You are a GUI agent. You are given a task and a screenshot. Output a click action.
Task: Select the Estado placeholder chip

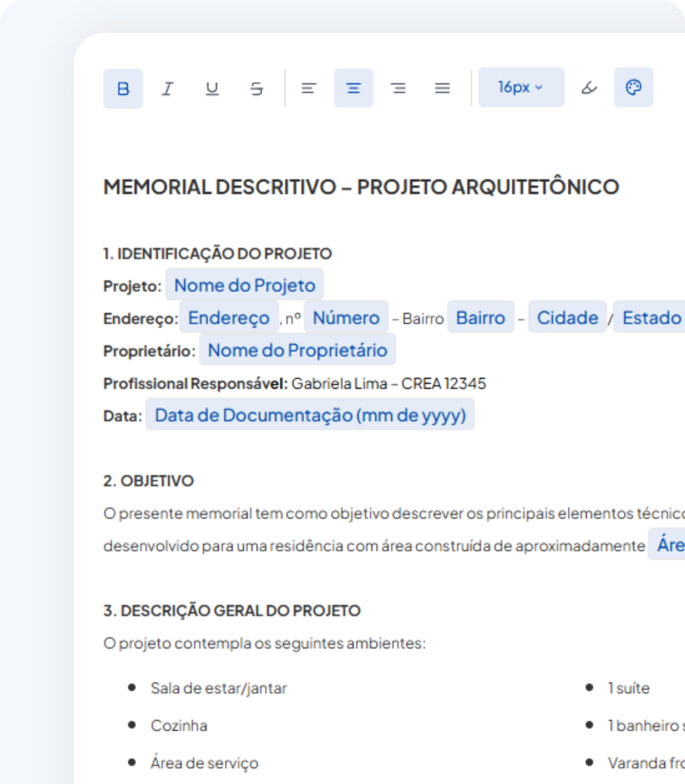651,318
